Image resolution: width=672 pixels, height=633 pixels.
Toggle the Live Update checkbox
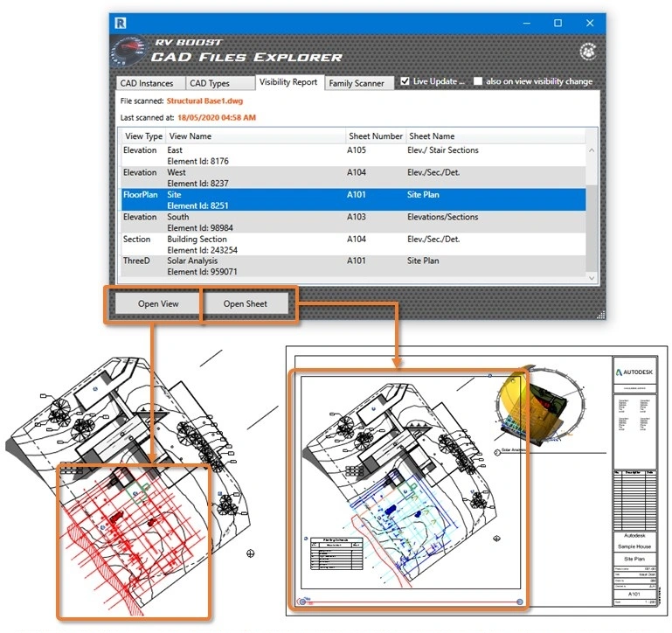405,81
